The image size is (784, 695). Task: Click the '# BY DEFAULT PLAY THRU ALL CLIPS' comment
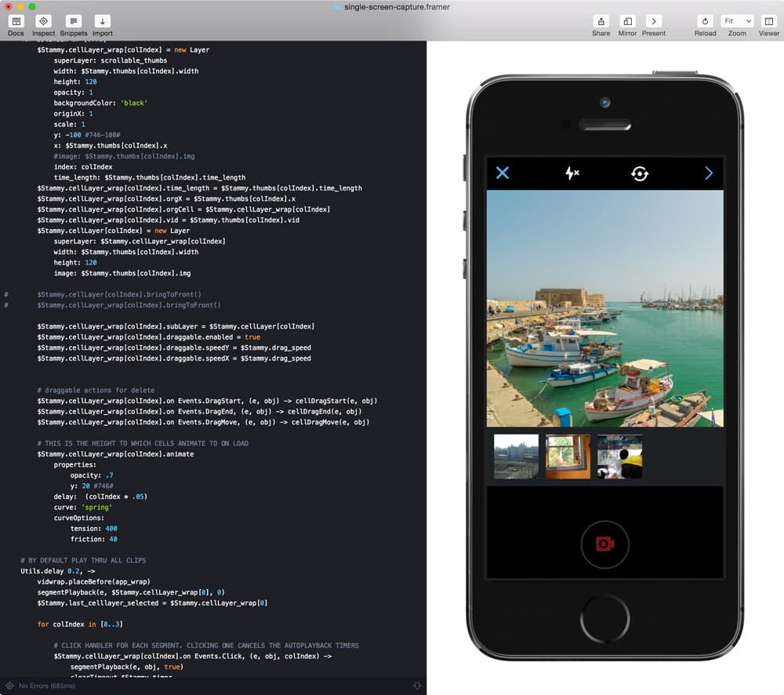[x=84, y=560]
